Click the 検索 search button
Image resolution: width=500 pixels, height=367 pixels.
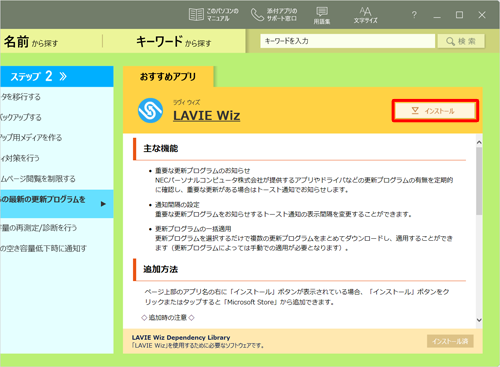click(461, 41)
